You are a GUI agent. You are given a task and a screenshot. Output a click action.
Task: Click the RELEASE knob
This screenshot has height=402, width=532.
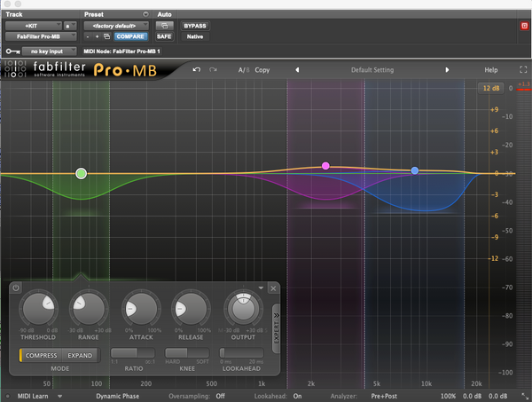(191, 309)
